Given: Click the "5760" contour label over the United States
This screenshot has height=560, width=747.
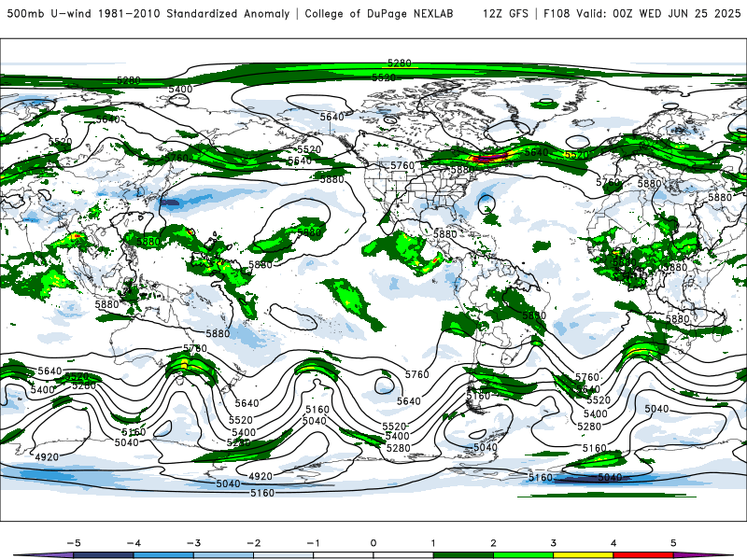Looking at the screenshot, I should coord(402,165).
